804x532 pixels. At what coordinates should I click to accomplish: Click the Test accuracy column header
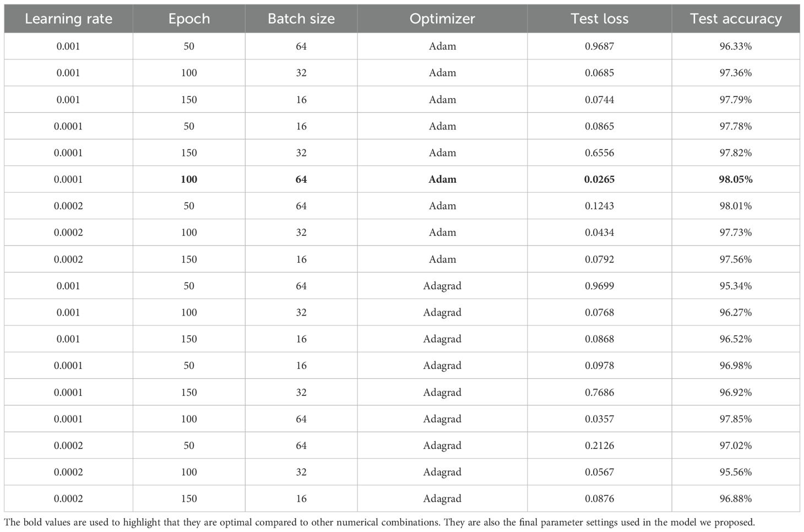(735, 19)
